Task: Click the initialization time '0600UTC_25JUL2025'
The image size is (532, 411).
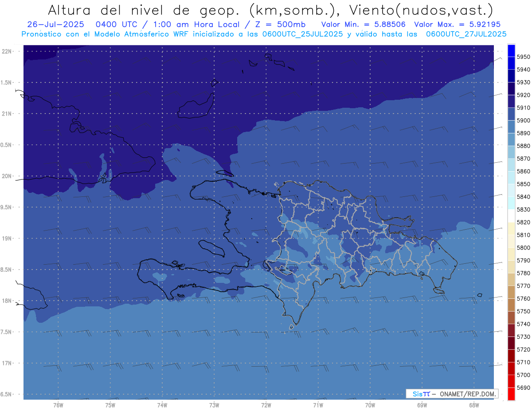Action: tap(303, 34)
